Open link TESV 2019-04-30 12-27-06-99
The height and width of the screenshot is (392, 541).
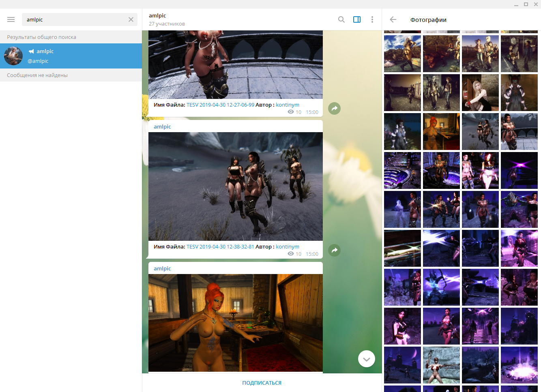[x=220, y=105]
